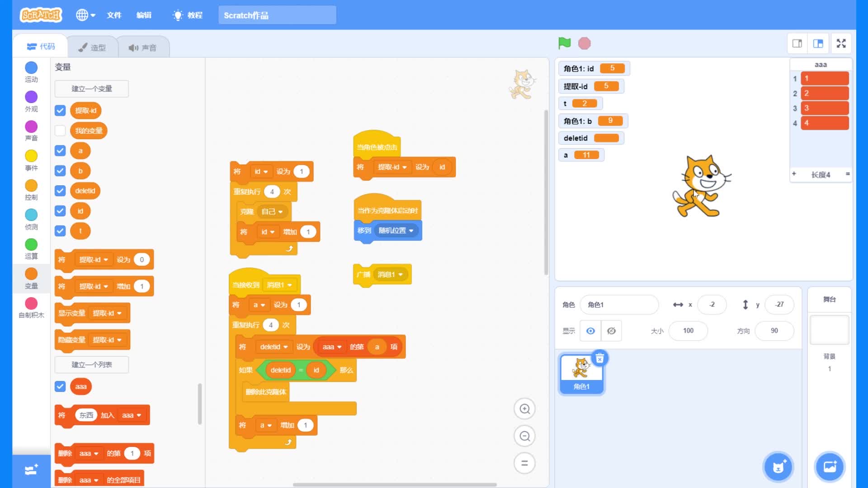Click the red stop button
Viewport: 868px width, 488px height.
(x=585, y=43)
